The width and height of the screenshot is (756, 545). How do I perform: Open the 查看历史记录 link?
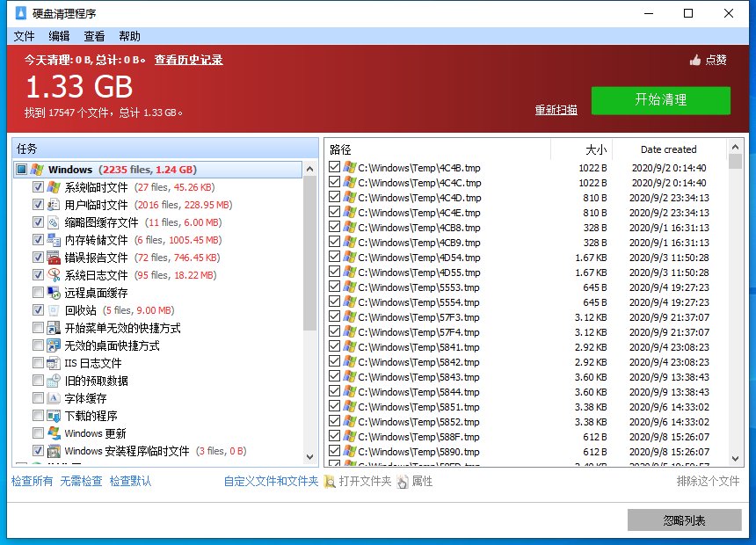188,60
